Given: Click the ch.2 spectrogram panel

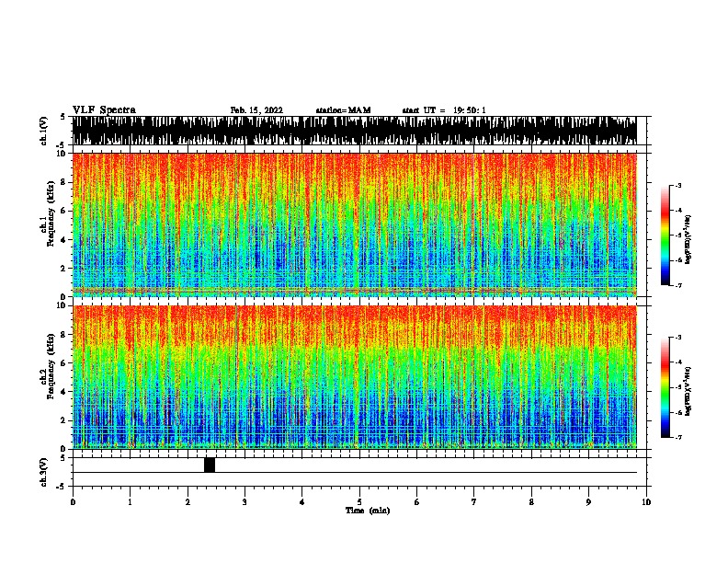Looking at the screenshot, I should tap(354, 377).
